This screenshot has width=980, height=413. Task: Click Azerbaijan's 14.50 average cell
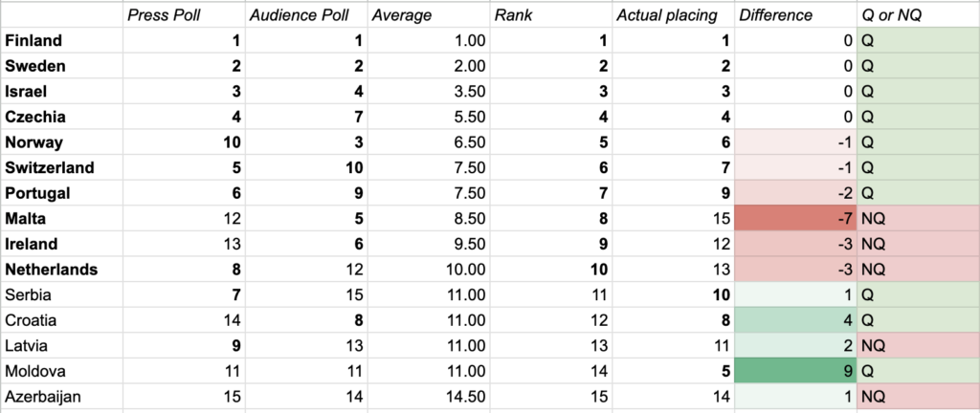[429, 397]
